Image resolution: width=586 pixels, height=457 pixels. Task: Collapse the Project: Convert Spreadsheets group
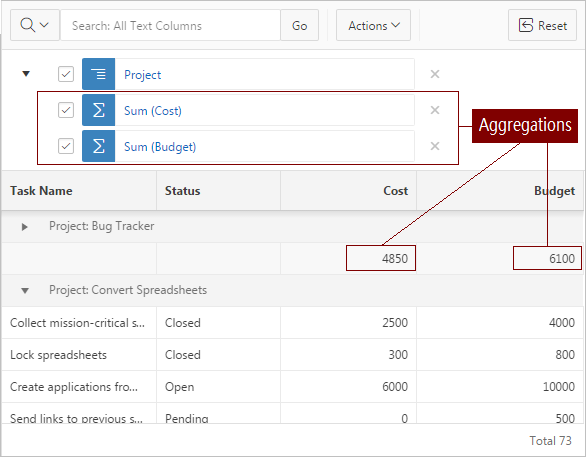point(25,291)
